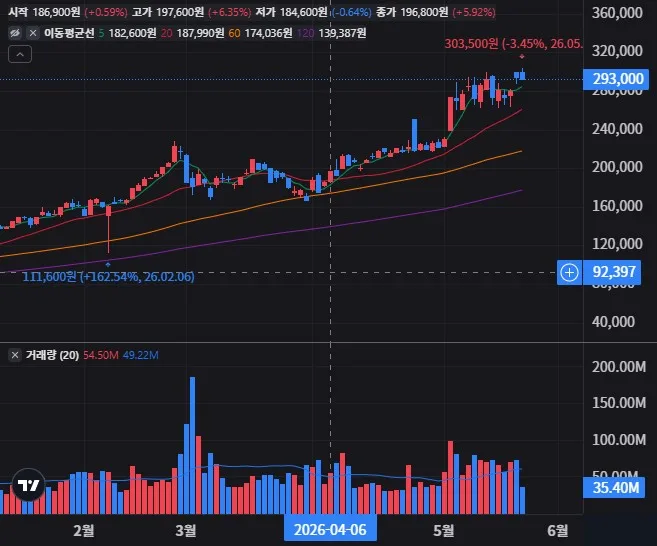This screenshot has width=657, height=546.
Task: Click the 40,000 price axis label
Action: click(613, 321)
